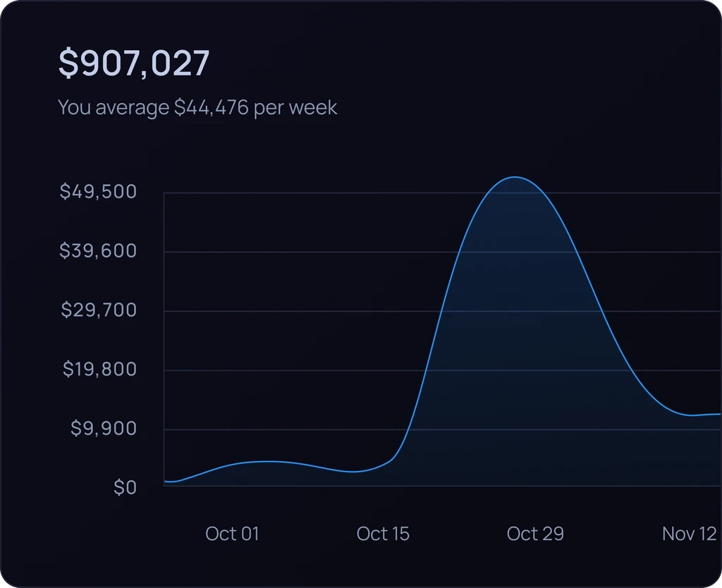Click the chart line peak near Oct 29
This screenshot has width=722, height=588.
tap(515, 177)
